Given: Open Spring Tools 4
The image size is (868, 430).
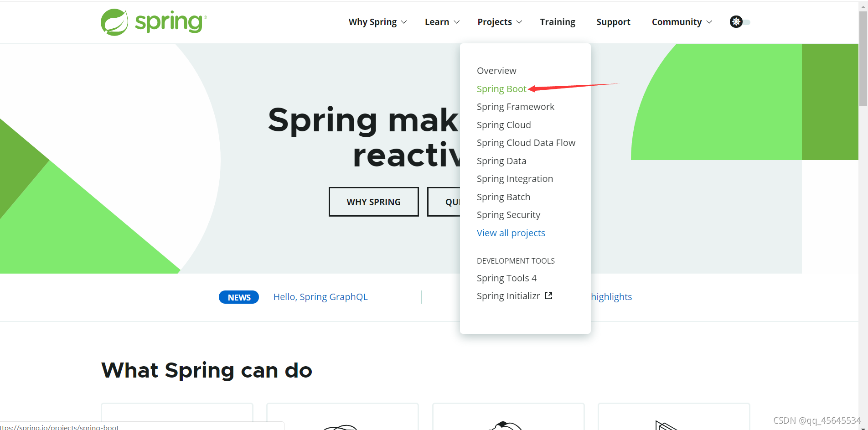Looking at the screenshot, I should click(506, 278).
